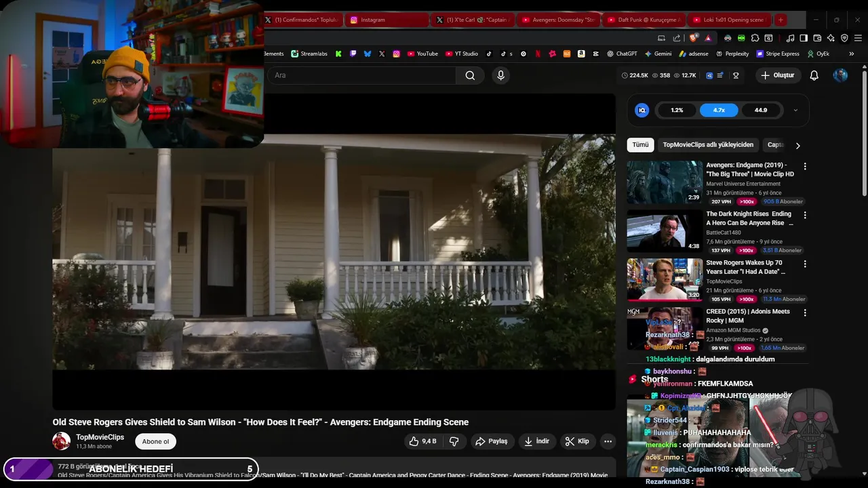Viewport: 868px width, 488px height.
Task: Open the CapCut bookmark icon
Action: 596,54
